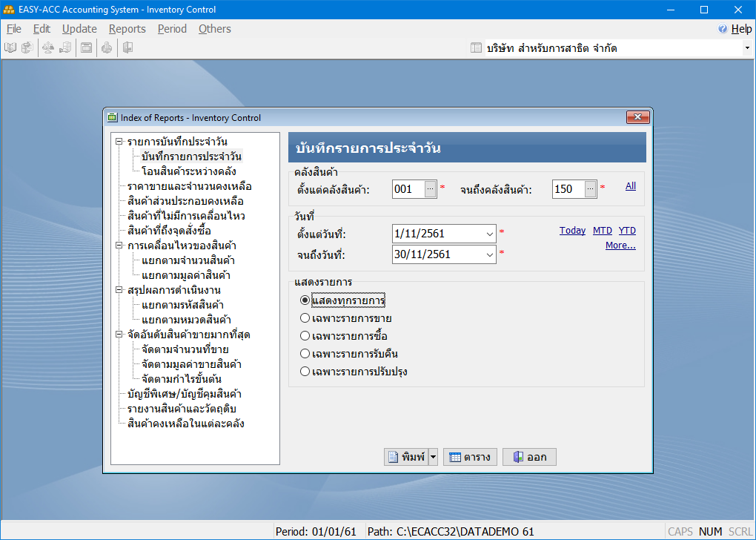The image size is (756, 540).
Task: Click the open book toolbar icon
Action: [10, 48]
